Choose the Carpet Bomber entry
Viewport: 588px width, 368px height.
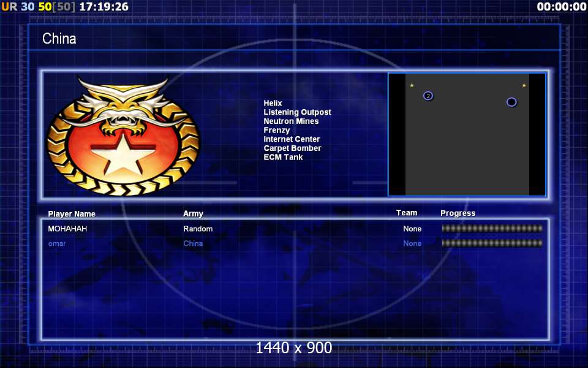click(292, 148)
